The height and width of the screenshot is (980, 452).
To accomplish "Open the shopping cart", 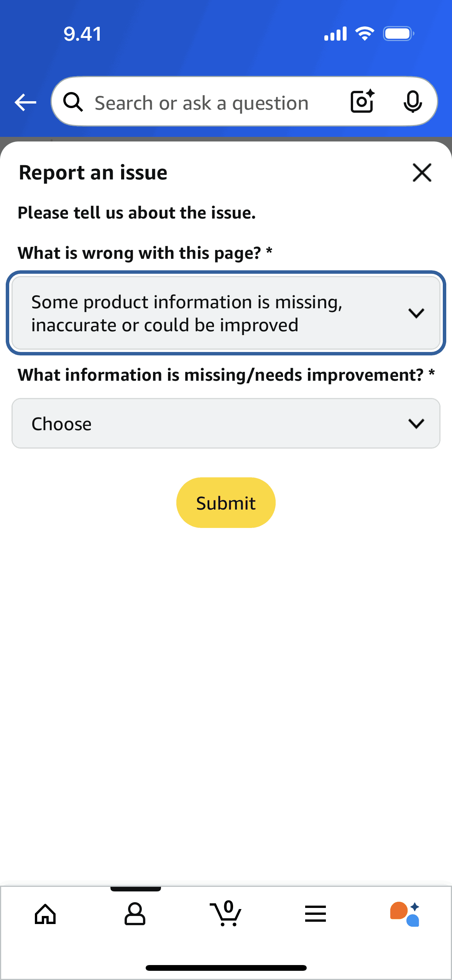I will tap(226, 914).
